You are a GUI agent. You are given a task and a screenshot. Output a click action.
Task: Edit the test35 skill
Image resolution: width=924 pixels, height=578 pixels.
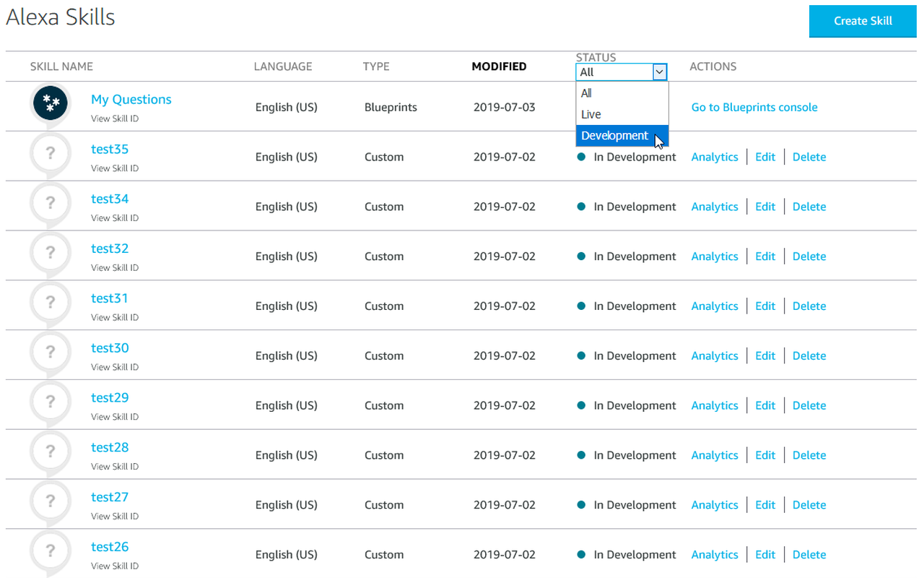click(765, 157)
